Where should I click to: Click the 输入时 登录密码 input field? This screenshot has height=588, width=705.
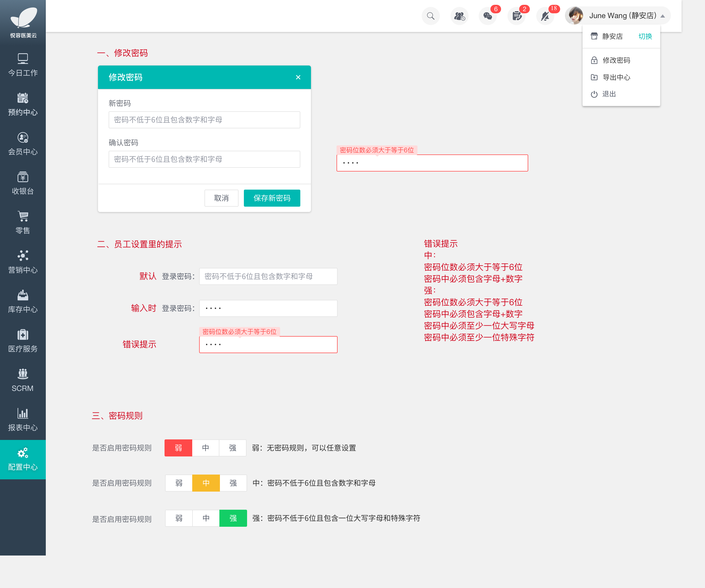(268, 308)
